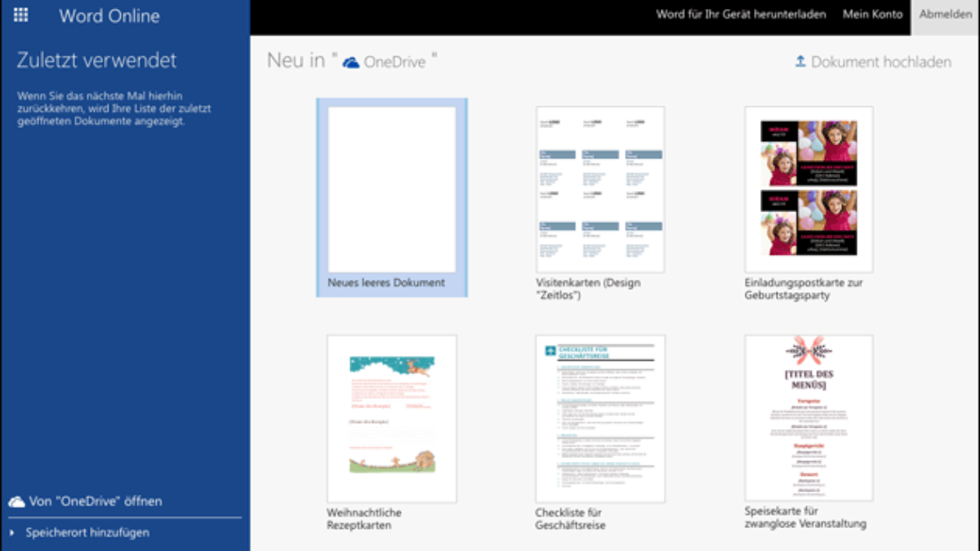Click 'Dokument hochladen' link

(881, 61)
